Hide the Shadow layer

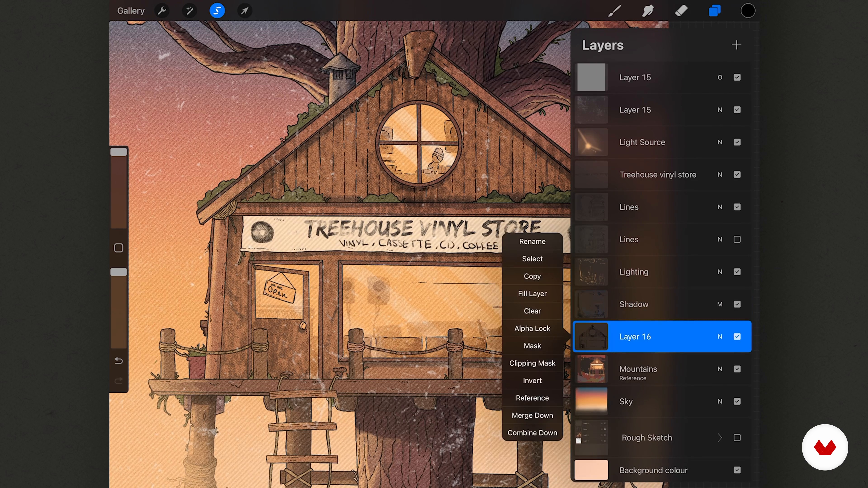(737, 304)
